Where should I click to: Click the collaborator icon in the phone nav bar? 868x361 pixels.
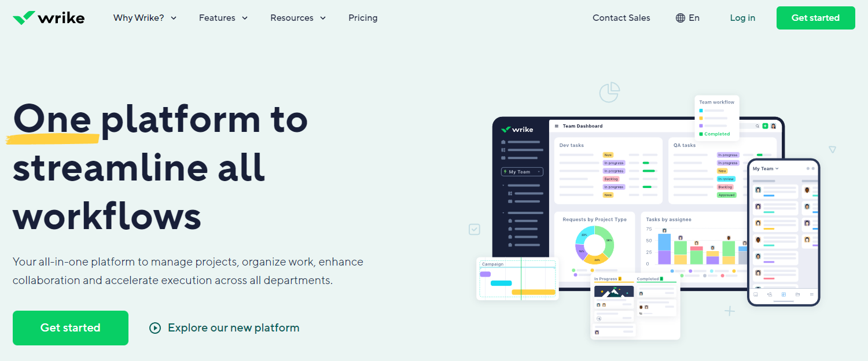click(x=770, y=294)
